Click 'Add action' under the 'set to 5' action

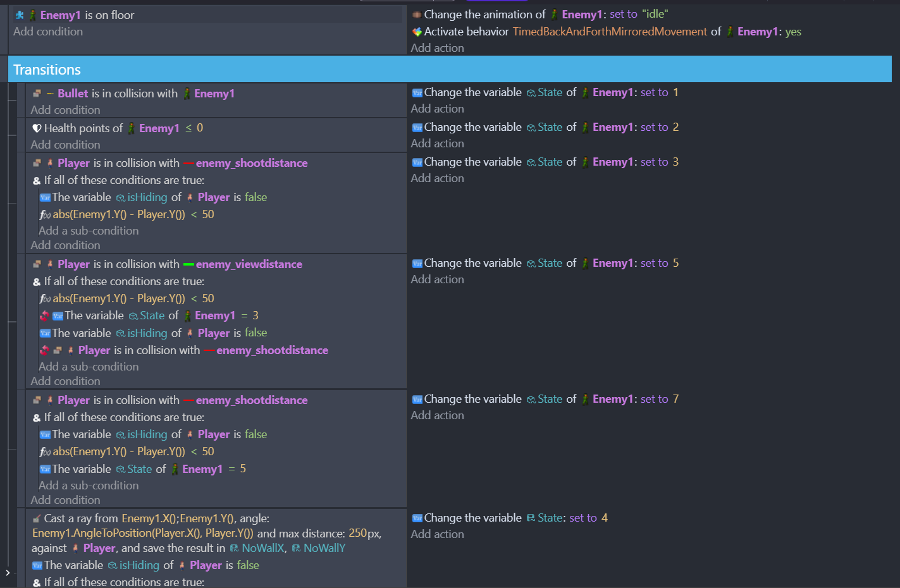point(437,279)
